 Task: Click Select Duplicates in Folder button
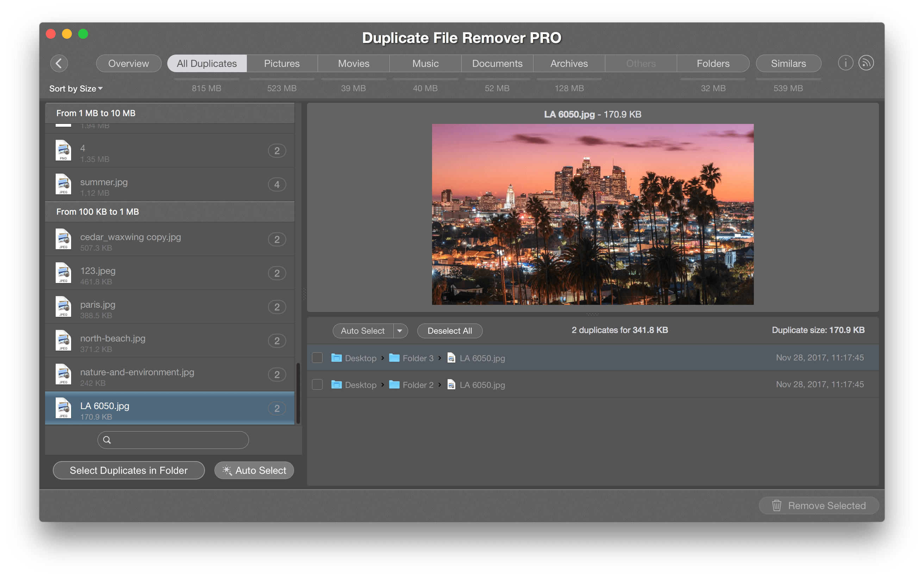[129, 470]
